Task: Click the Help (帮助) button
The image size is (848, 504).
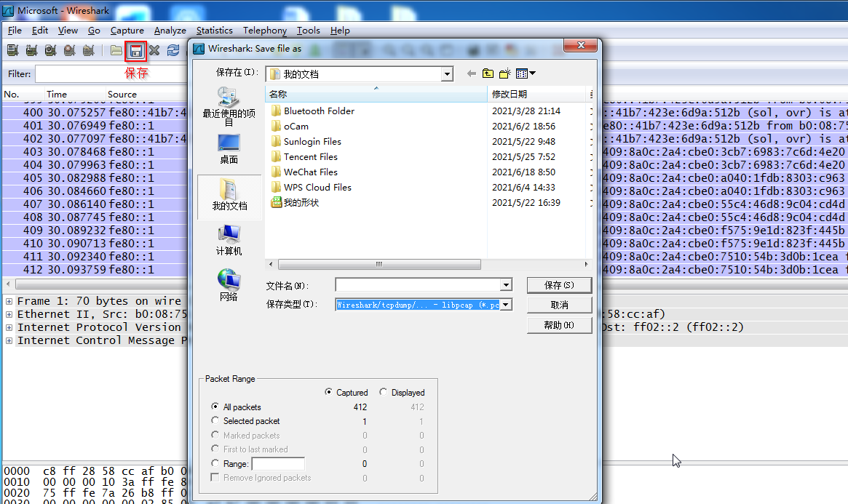Action: click(559, 325)
